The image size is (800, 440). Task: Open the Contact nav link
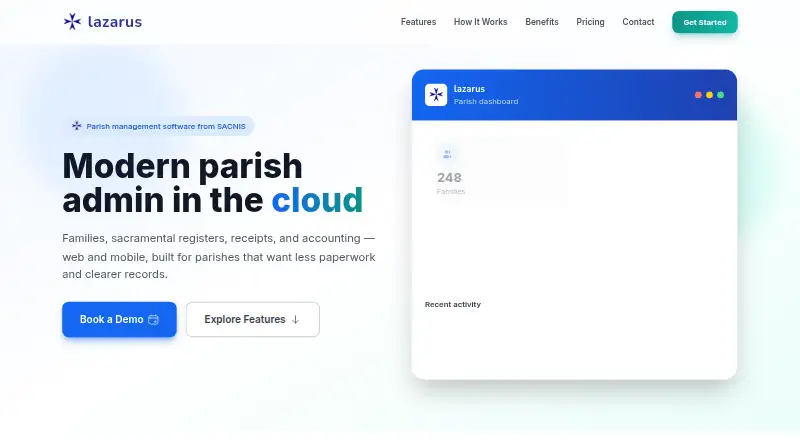click(638, 22)
